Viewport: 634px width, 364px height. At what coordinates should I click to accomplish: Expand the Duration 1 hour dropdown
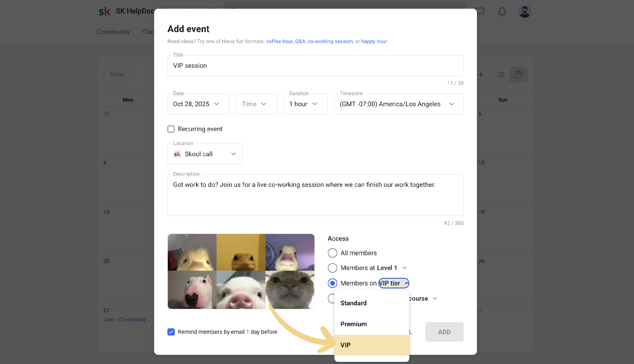pyautogui.click(x=305, y=104)
